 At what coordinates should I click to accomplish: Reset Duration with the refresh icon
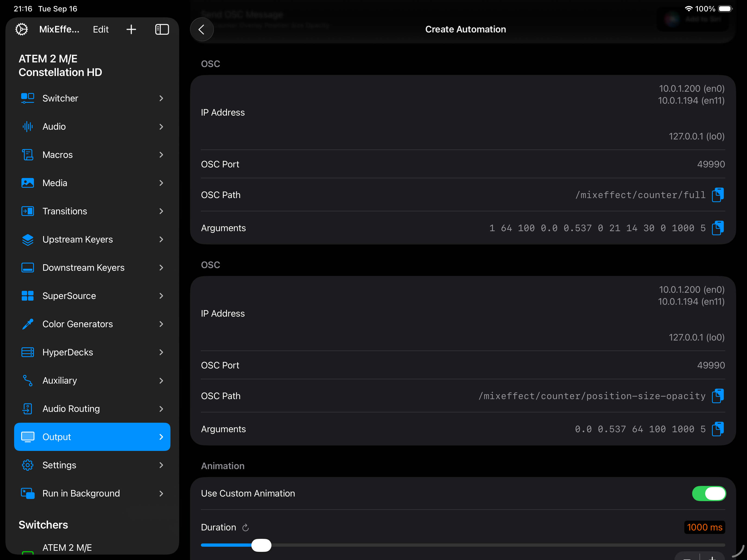(x=245, y=527)
